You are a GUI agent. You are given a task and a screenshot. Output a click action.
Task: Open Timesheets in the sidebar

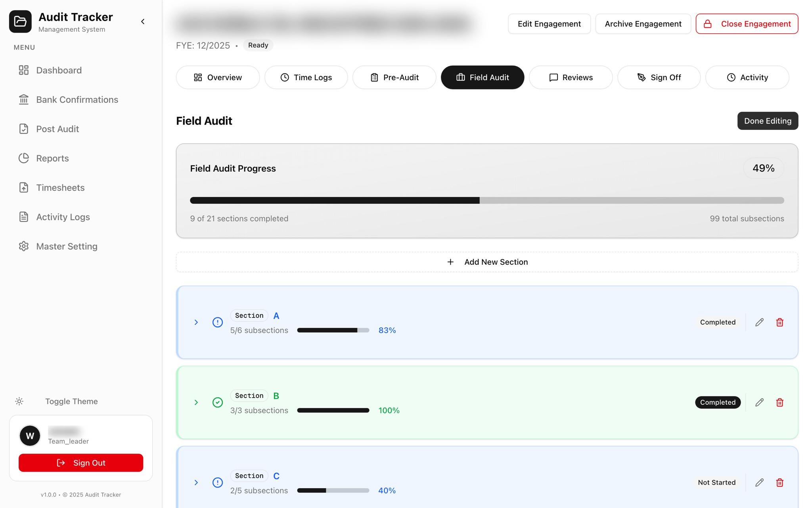coord(81,188)
